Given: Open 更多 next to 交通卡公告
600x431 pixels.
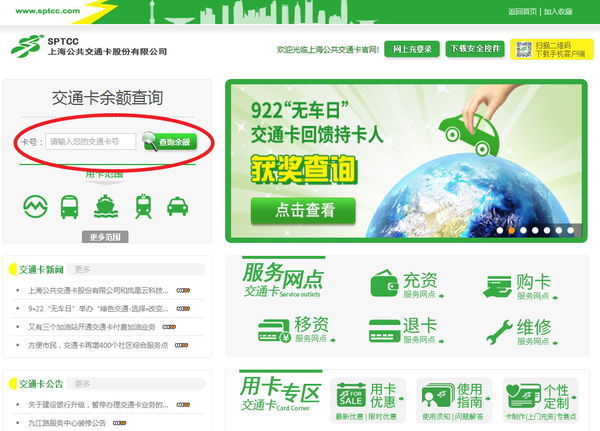Looking at the screenshot, I should 82,384.
